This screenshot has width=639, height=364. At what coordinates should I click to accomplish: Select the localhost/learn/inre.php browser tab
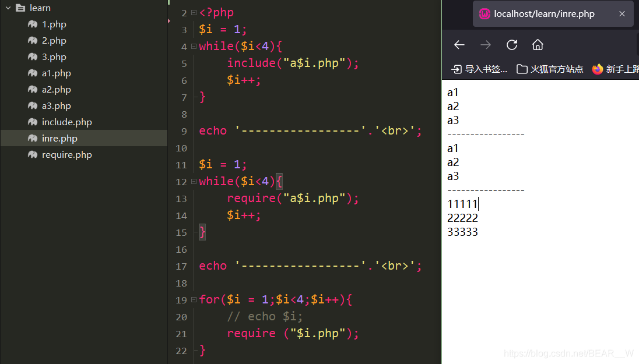(553, 14)
